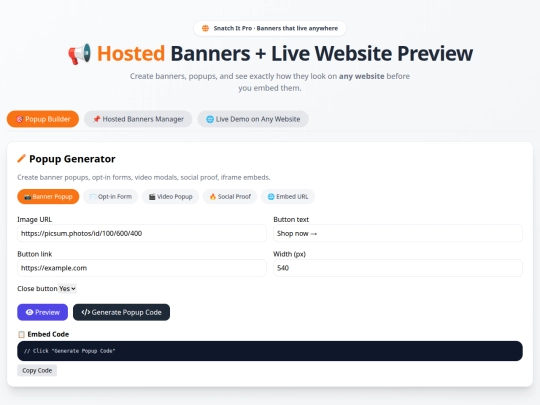Click the purple Preview button

(42, 312)
